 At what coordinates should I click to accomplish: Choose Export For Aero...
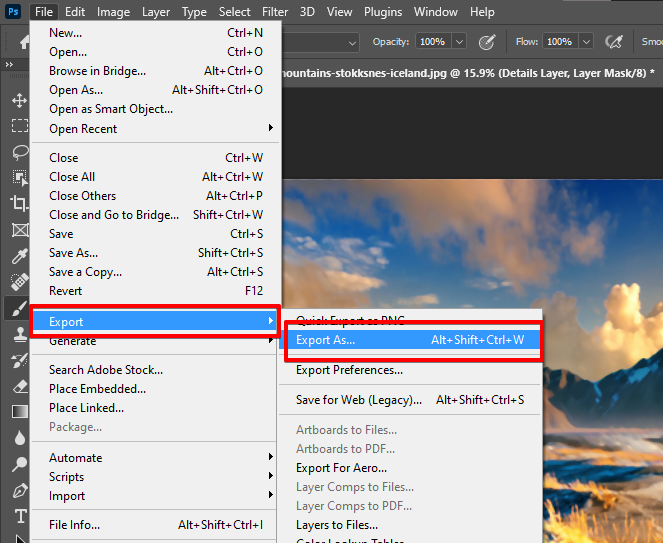coord(410,468)
